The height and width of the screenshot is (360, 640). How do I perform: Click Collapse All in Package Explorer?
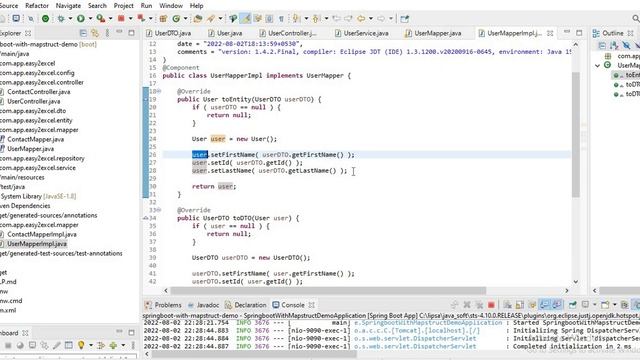[x=83, y=33]
